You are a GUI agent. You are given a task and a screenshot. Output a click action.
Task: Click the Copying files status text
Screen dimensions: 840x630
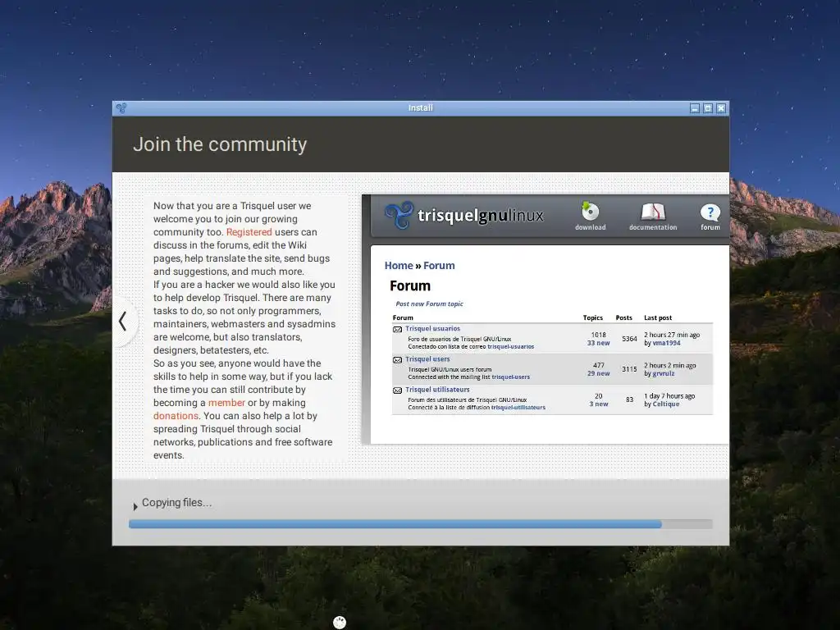tap(177, 503)
